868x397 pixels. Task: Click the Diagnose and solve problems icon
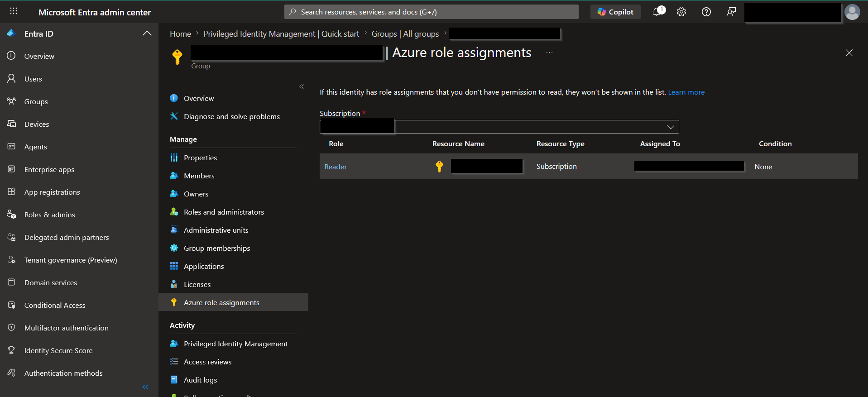tap(174, 116)
